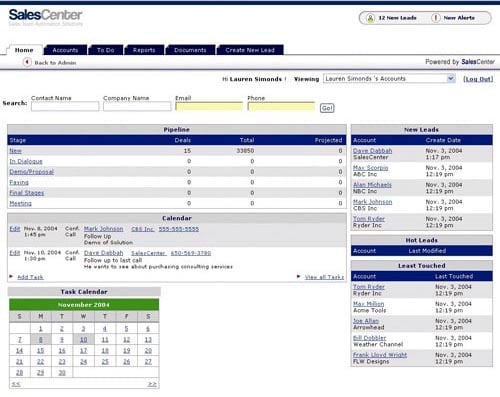
Task: Open Frank Lloyd Wright in Least Touched
Action: point(380,355)
